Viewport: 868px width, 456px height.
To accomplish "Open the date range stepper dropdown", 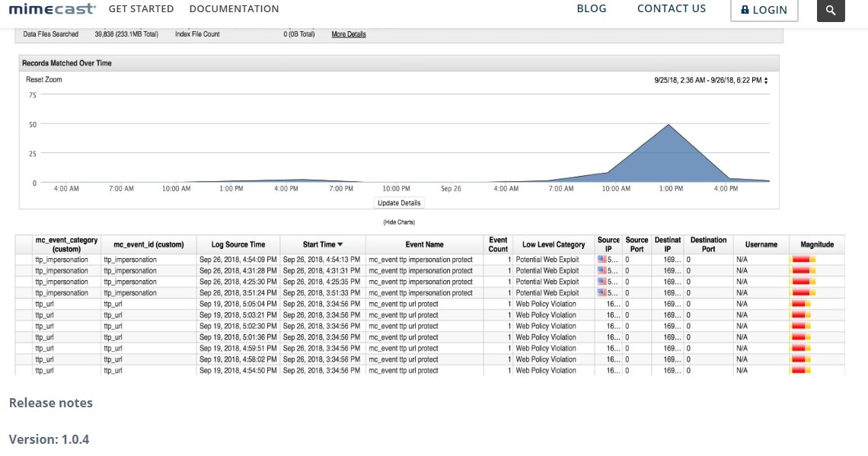I will click(766, 80).
